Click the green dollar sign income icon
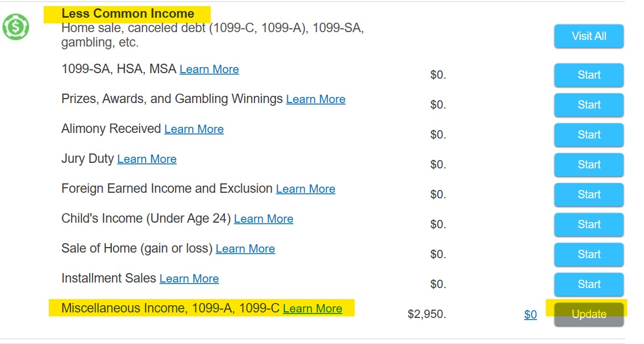 point(16,27)
